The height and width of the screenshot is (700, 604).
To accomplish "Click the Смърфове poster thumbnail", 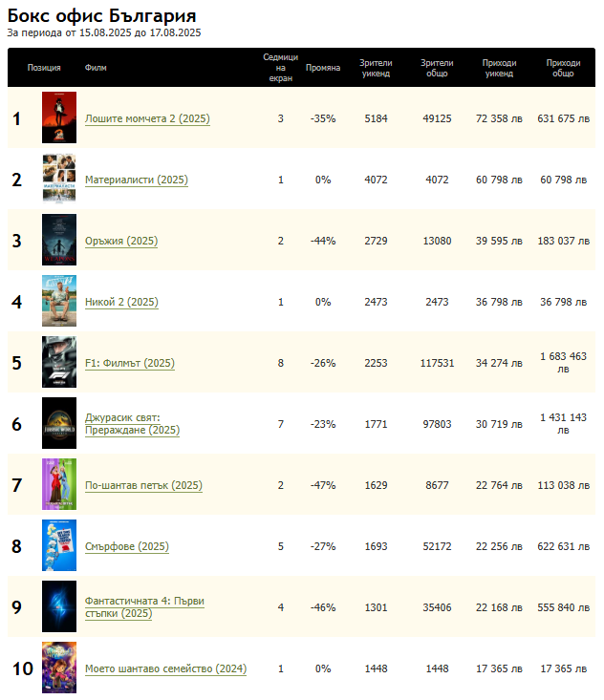I will pyautogui.click(x=59, y=546).
